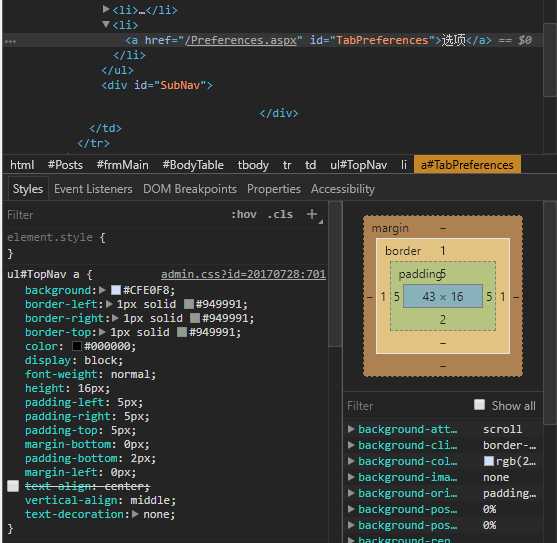557x543 pixels.
Task: Click the ellipsis beside the selected DOM line
Action: (10, 42)
